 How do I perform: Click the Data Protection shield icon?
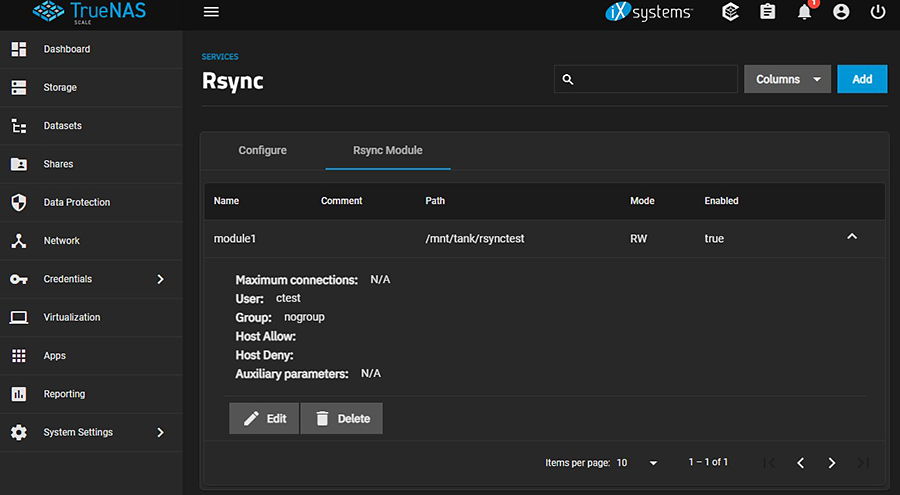tap(19, 202)
